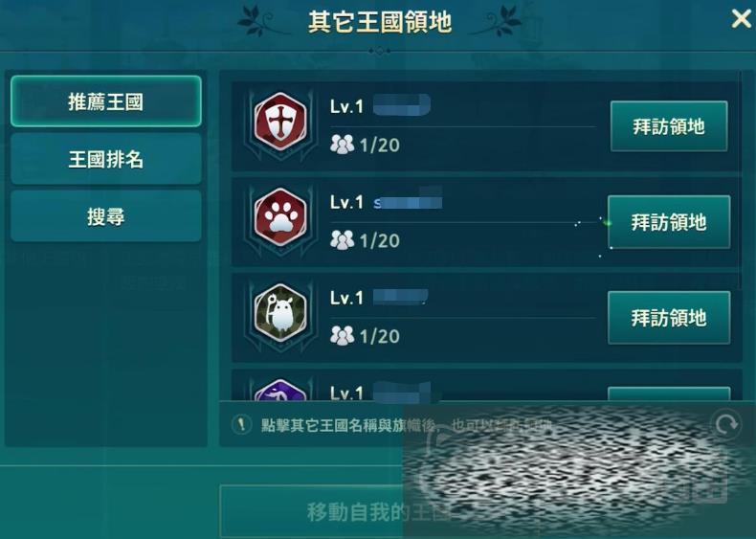Click 拜訪領地 for the white creature kingdom
This screenshot has width=756, height=539.
tap(669, 318)
